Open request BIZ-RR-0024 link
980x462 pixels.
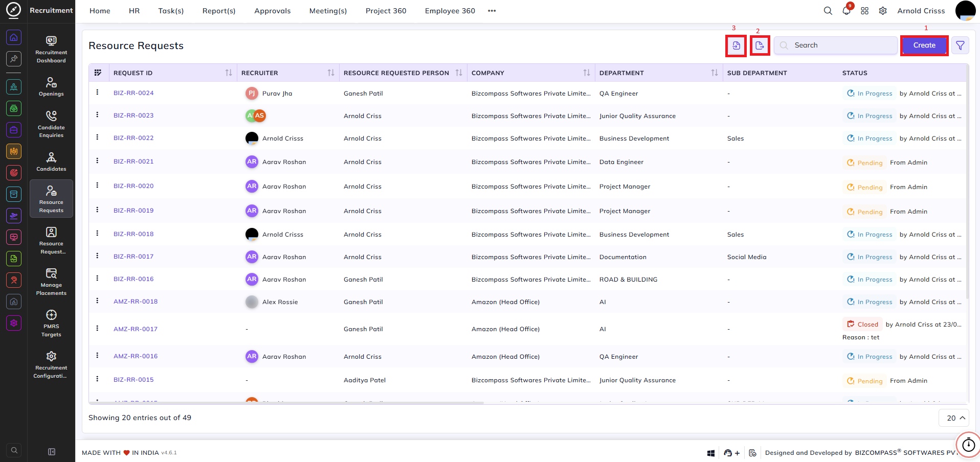point(133,93)
